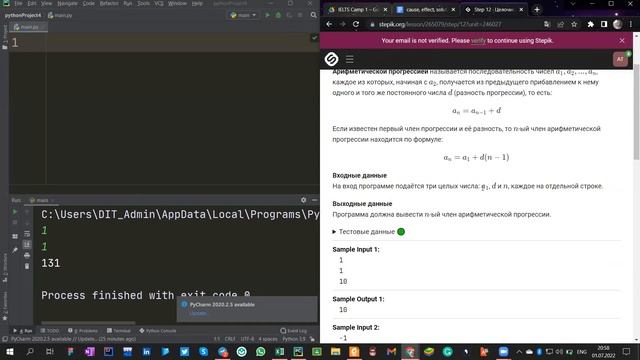Image resolution: width=640 pixels, height=360 pixels.
Task: Open the AT profile avatar on Stepik
Action: click(x=620, y=59)
